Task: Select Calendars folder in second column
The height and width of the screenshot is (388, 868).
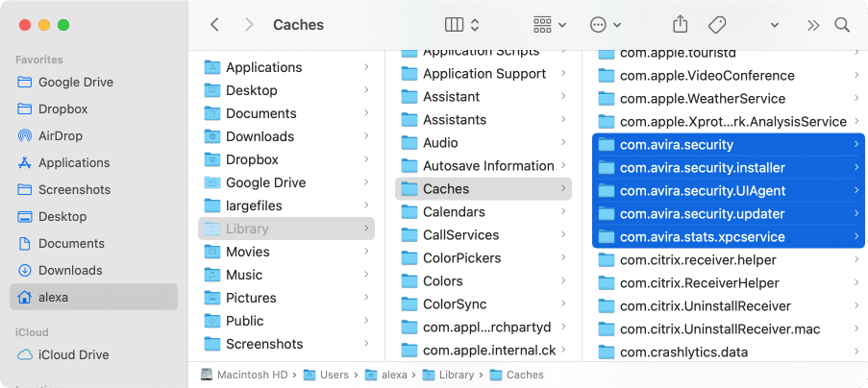Action: click(x=484, y=211)
